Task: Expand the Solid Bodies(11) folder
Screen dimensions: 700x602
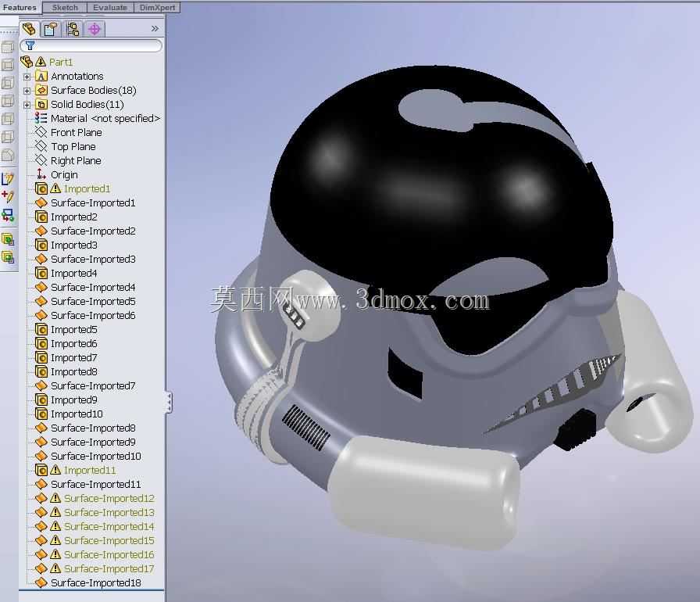Action: [27, 105]
